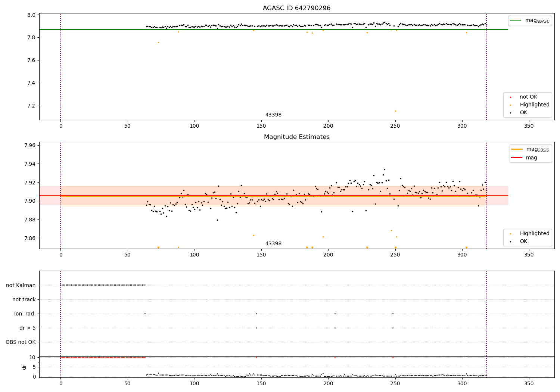Click x-axis tick 100 in the Magnitude Estimates panel

[x=195, y=255]
